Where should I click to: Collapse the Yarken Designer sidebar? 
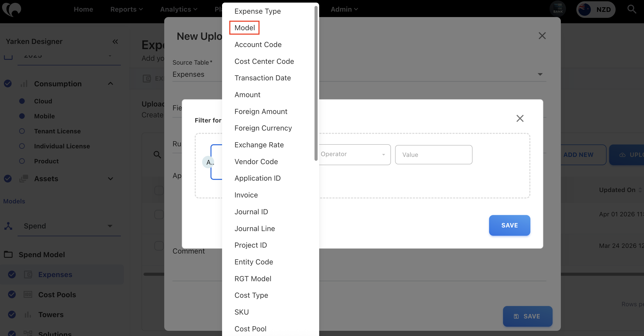point(115,42)
